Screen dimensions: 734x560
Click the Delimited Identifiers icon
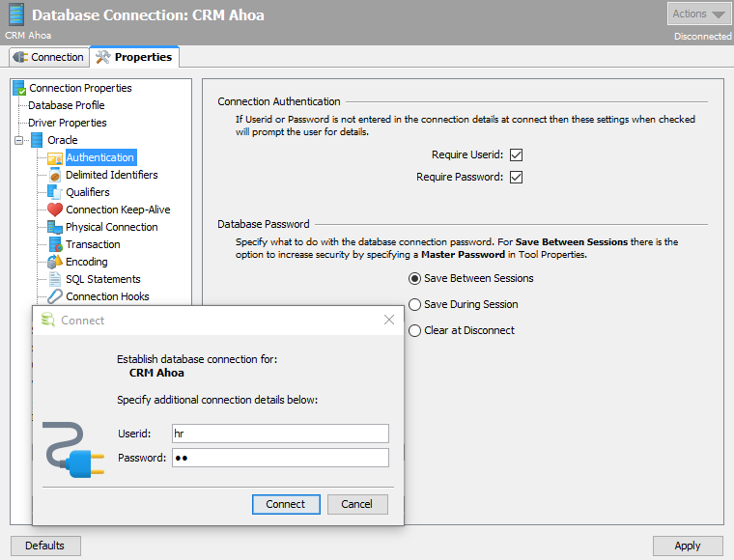point(55,175)
